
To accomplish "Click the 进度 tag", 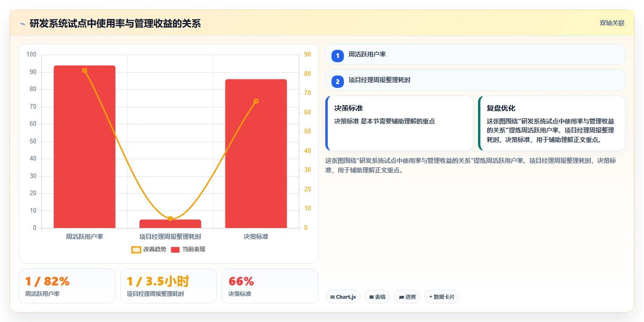I will tap(407, 297).
